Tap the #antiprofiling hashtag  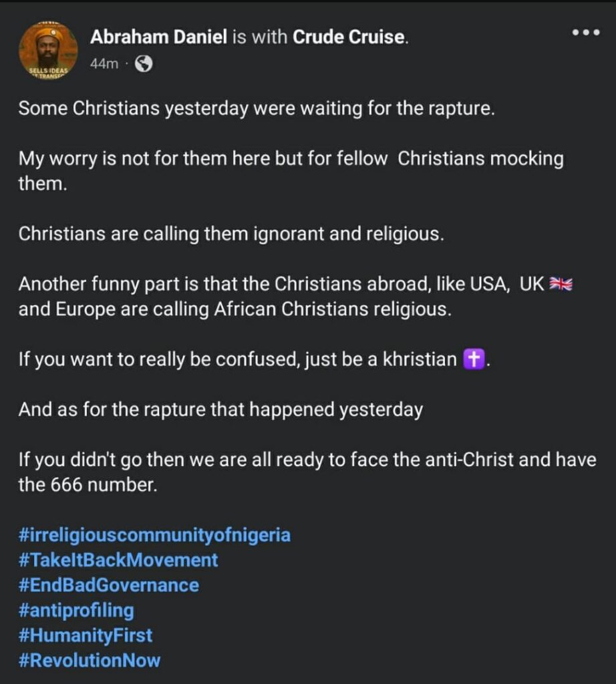pyautogui.click(x=76, y=610)
